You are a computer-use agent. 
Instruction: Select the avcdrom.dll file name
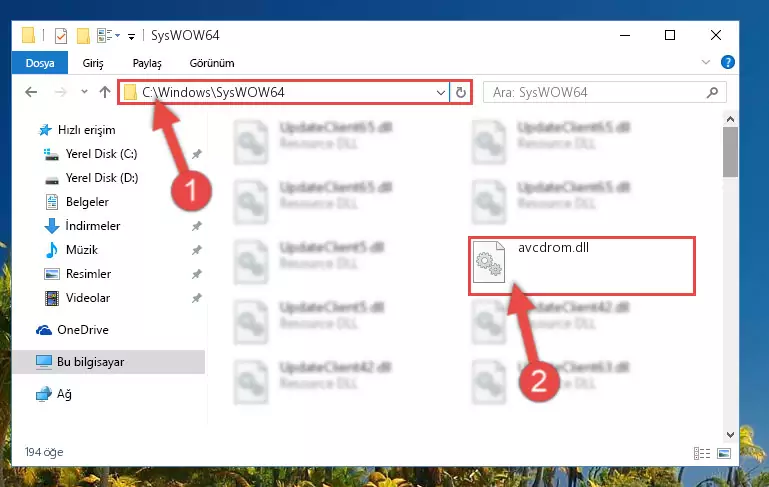tap(553, 248)
